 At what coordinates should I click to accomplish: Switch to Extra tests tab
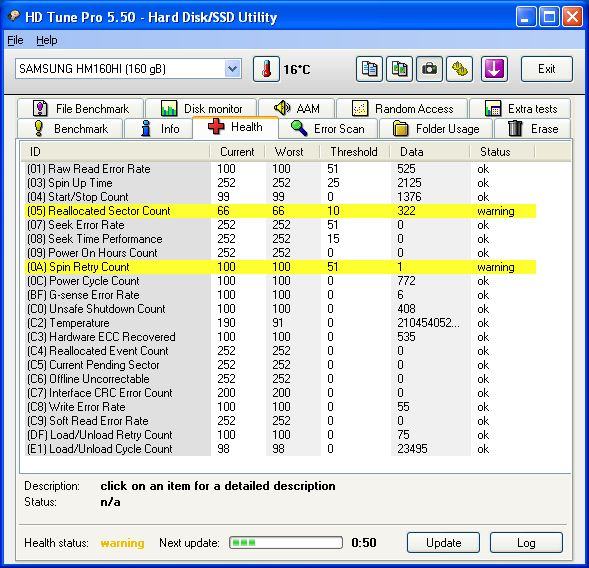[520, 109]
